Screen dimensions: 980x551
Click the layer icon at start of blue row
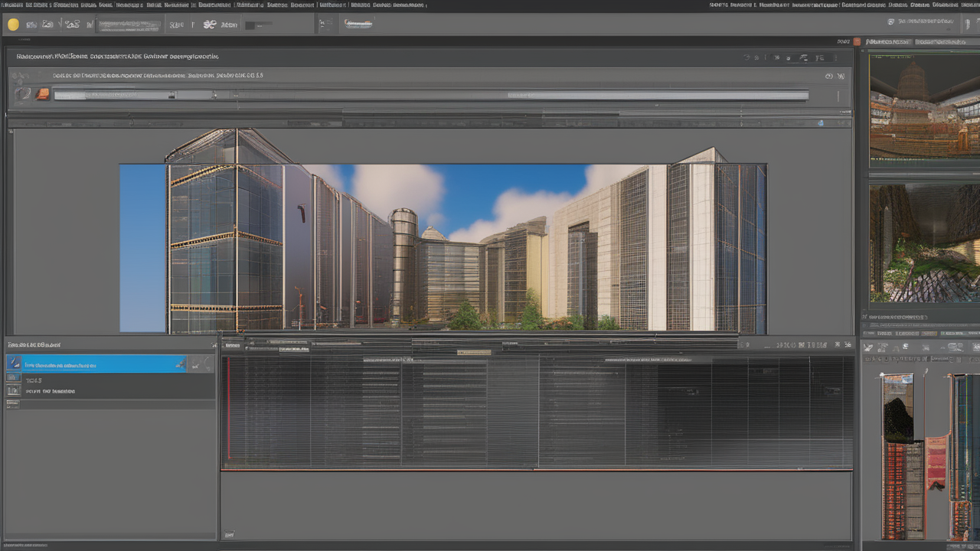click(x=14, y=364)
